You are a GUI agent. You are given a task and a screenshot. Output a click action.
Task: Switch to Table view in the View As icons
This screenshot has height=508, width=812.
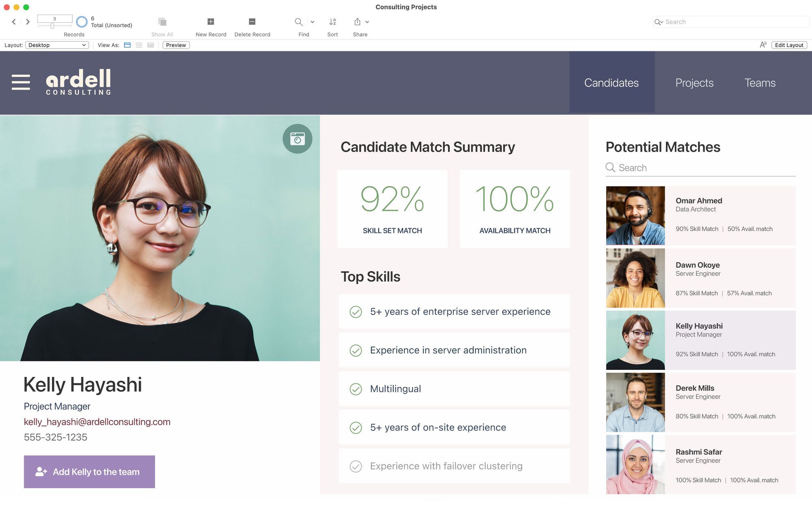(150, 45)
